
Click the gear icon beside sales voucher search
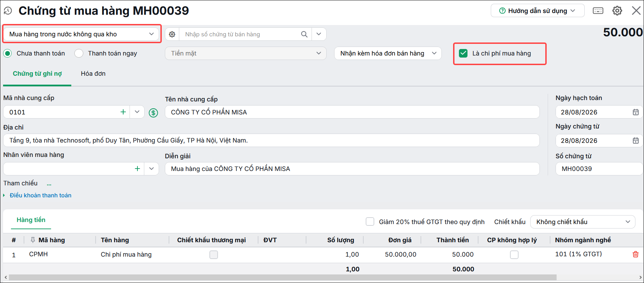[x=172, y=34]
